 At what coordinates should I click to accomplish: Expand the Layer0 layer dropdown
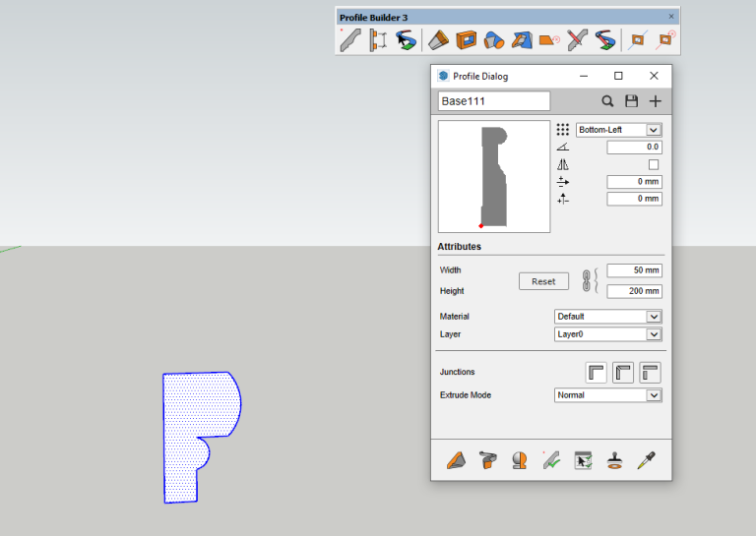tap(608, 334)
